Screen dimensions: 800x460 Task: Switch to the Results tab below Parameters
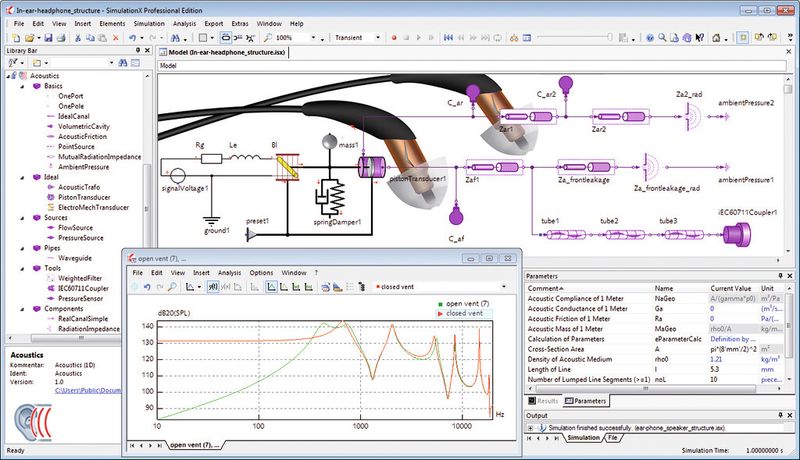[546, 400]
